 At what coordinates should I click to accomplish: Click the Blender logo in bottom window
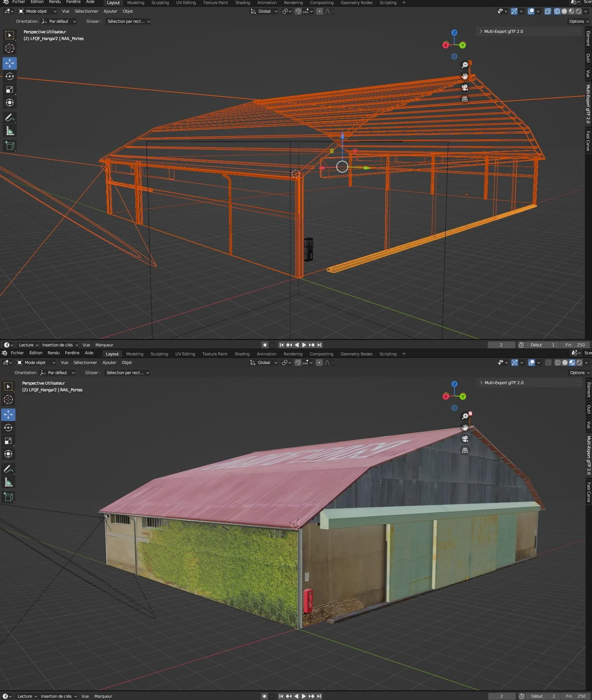(4, 353)
